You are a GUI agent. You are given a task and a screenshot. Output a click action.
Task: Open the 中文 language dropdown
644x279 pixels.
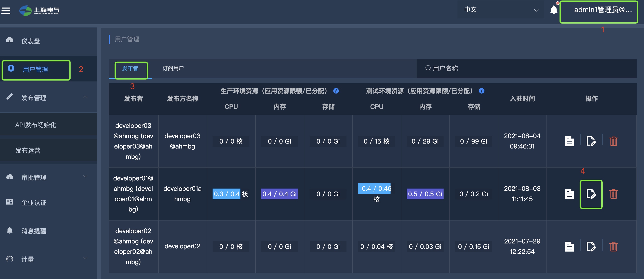(501, 9)
